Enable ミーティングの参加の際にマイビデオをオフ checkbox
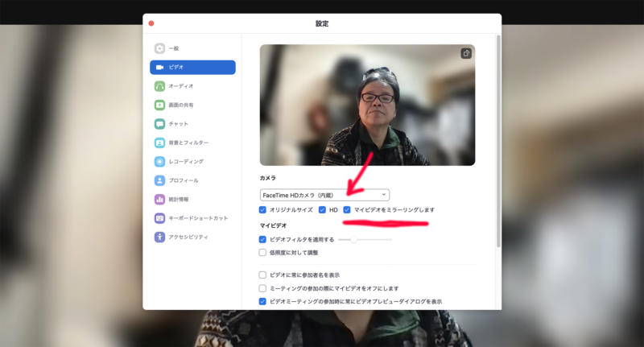644x347 pixels. (x=262, y=288)
